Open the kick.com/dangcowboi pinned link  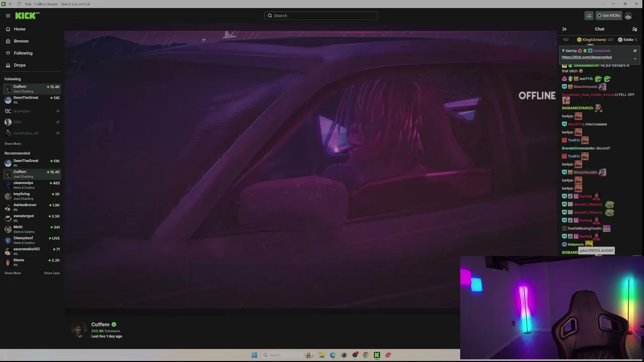tap(587, 57)
